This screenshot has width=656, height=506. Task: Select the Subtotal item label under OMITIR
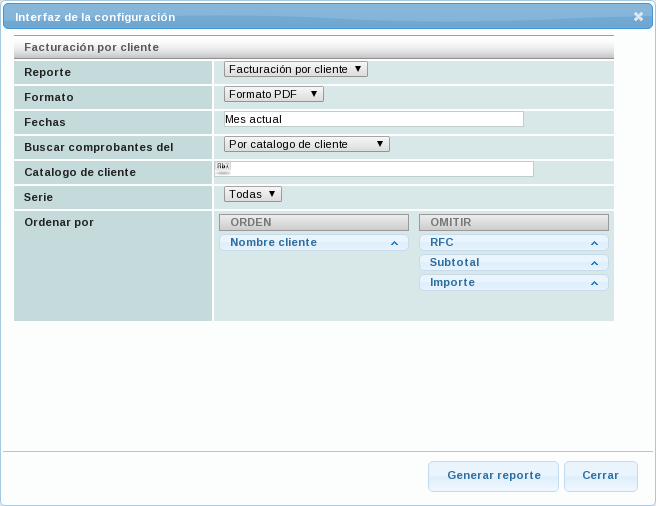click(x=455, y=263)
